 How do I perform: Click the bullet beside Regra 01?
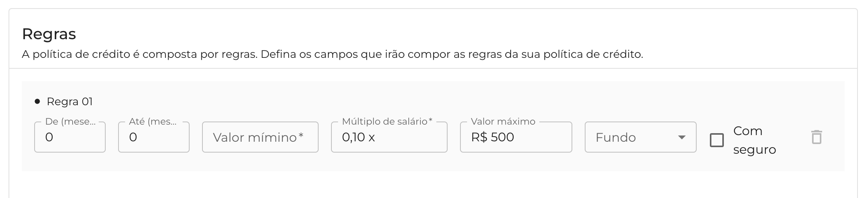tap(37, 102)
